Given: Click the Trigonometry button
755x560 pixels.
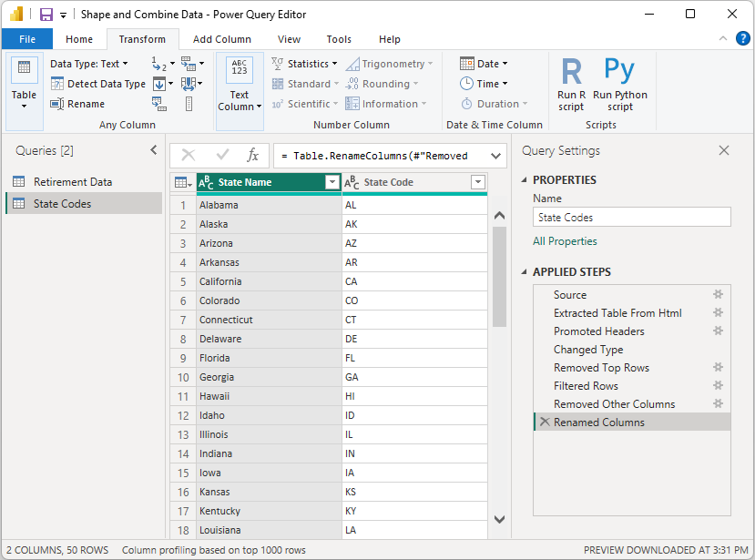Looking at the screenshot, I should [389, 64].
